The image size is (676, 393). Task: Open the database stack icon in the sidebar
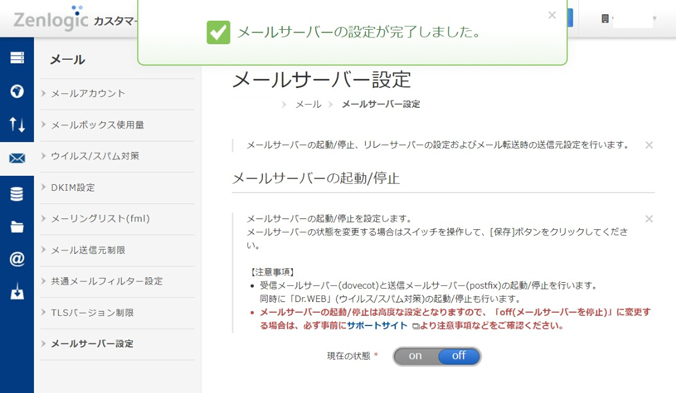(17, 194)
